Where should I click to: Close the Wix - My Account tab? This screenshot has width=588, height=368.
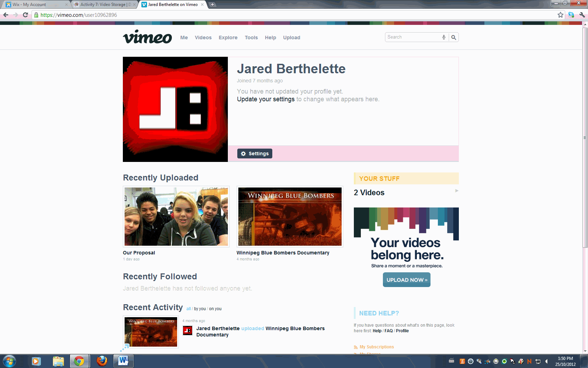66,5
